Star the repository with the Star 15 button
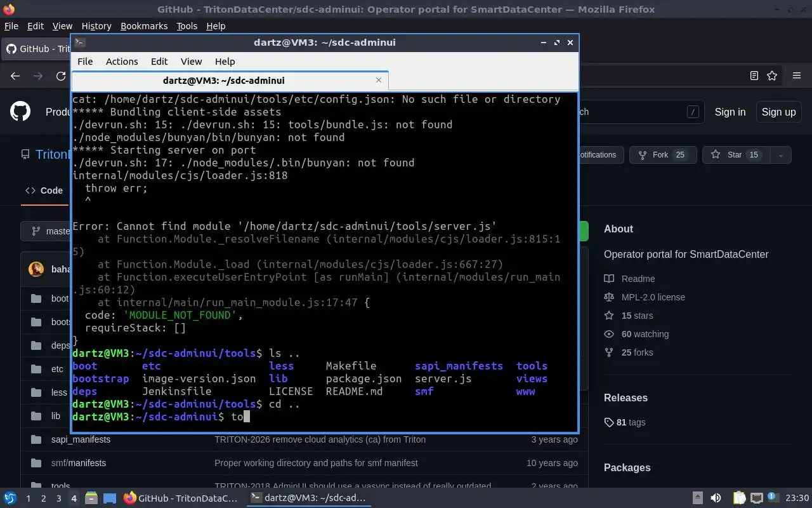812x508 pixels. tap(736, 155)
